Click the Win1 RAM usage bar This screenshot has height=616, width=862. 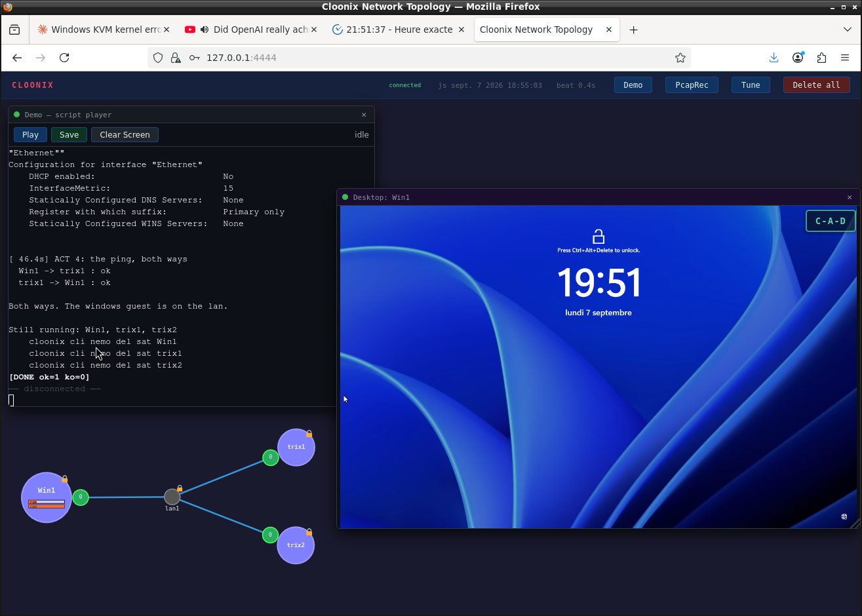47,502
